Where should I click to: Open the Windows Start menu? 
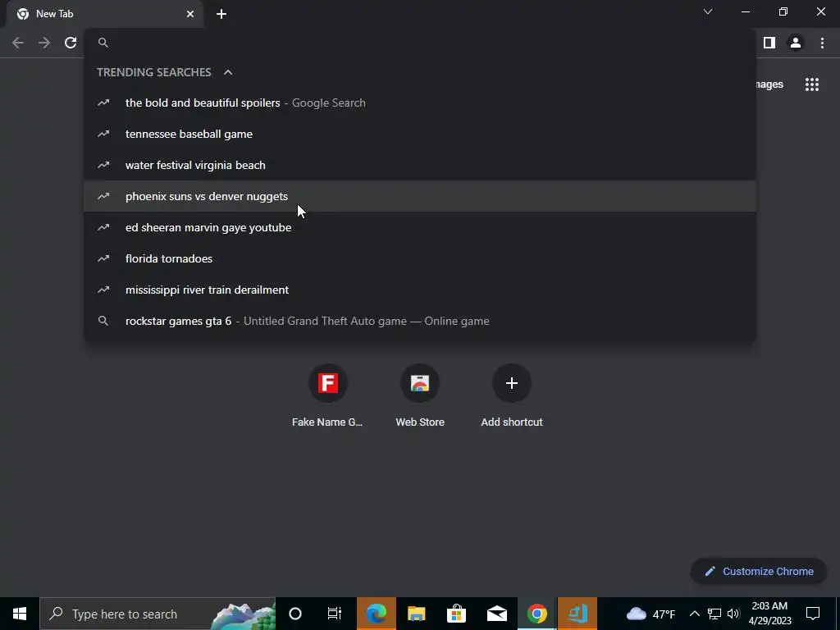click(20, 614)
